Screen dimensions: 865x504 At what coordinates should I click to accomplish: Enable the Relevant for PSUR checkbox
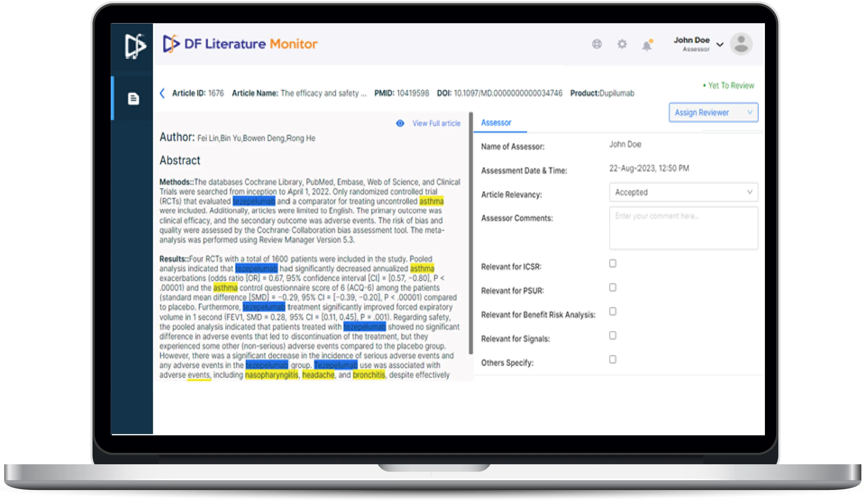(613, 287)
